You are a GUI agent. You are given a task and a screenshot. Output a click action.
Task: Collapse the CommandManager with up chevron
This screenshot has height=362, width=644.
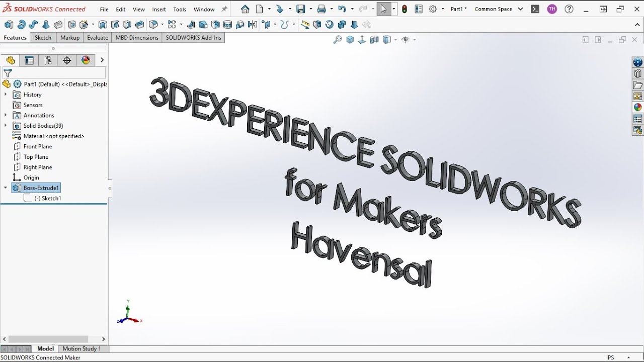637,25
